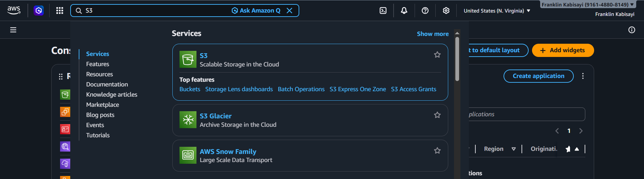This screenshot has width=644, height=179.
Task: Open the red recently visited service icon
Action: pos(65,129)
